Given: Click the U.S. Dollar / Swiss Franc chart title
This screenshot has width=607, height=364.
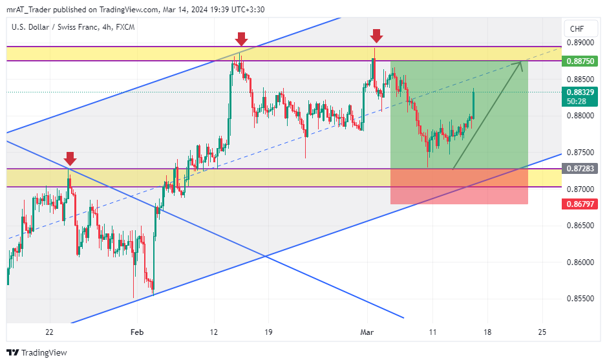Looking at the screenshot, I should (x=73, y=27).
